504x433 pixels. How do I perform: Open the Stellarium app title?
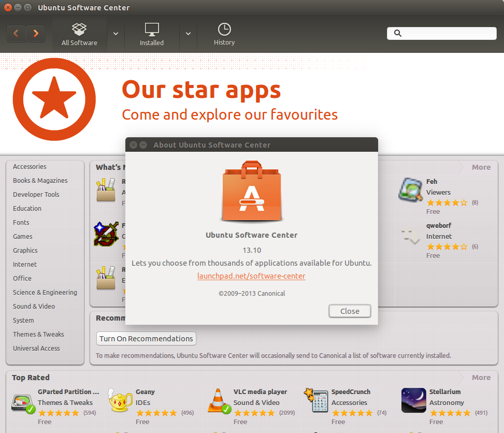[445, 392]
